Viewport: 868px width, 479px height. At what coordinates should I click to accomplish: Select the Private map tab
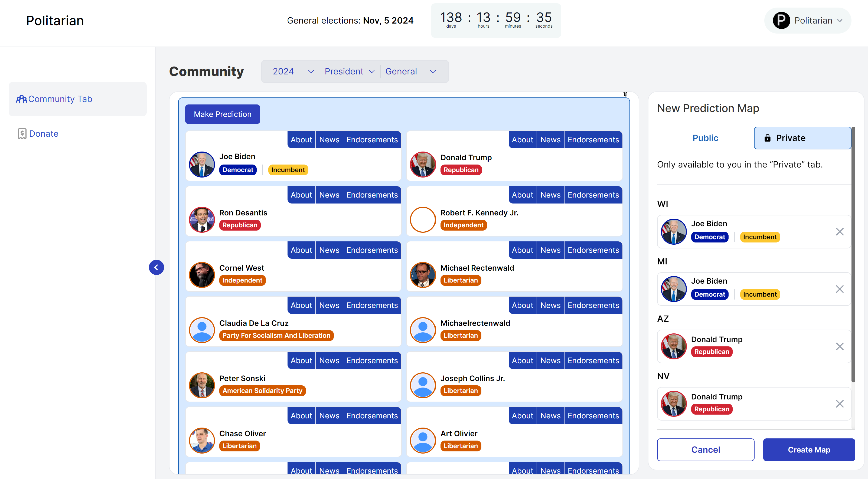(802, 138)
